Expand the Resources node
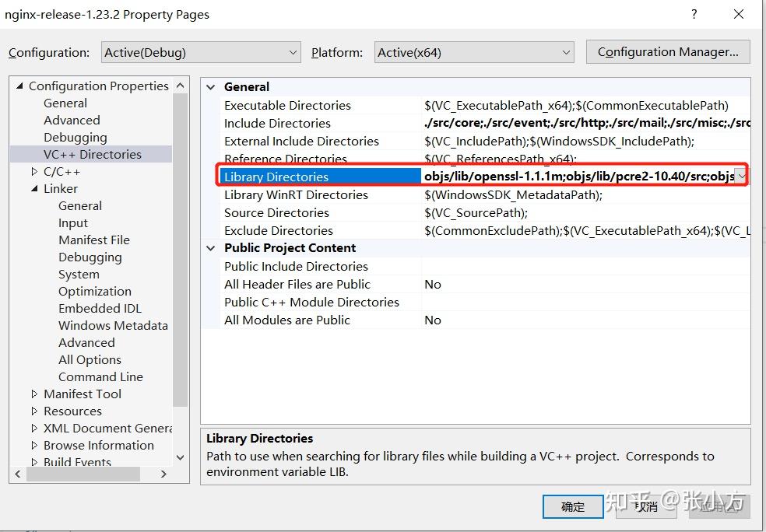Image resolution: width=766 pixels, height=532 pixels. click(x=33, y=411)
